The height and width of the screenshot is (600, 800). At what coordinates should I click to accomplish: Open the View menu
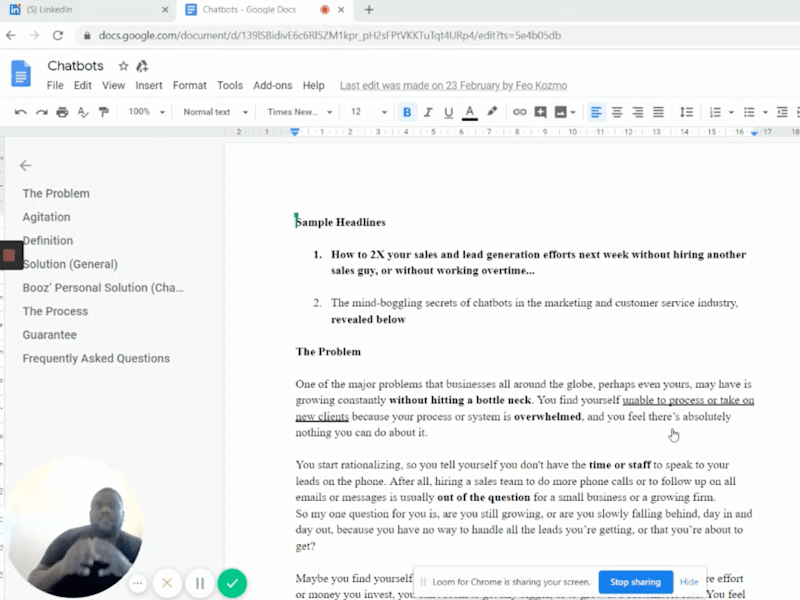coord(113,85)
